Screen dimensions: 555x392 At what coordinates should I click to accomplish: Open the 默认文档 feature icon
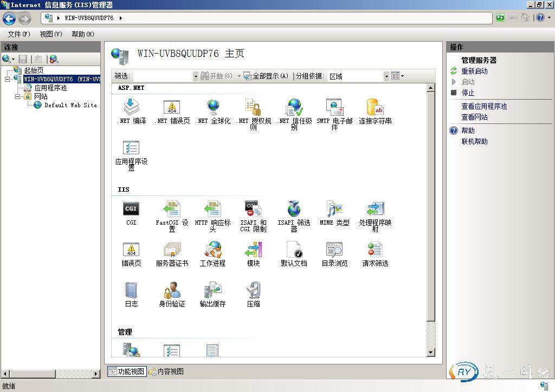(x=294, y=250)
